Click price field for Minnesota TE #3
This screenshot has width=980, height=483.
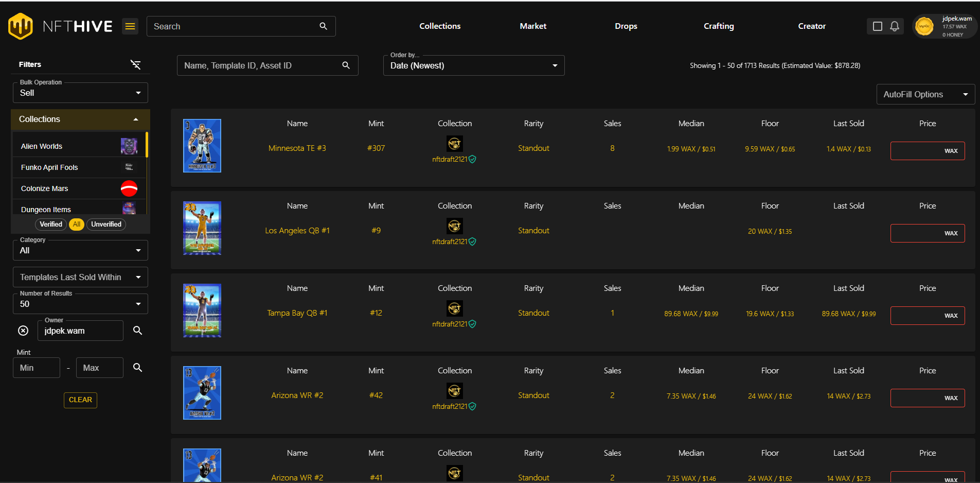[928, 151]
